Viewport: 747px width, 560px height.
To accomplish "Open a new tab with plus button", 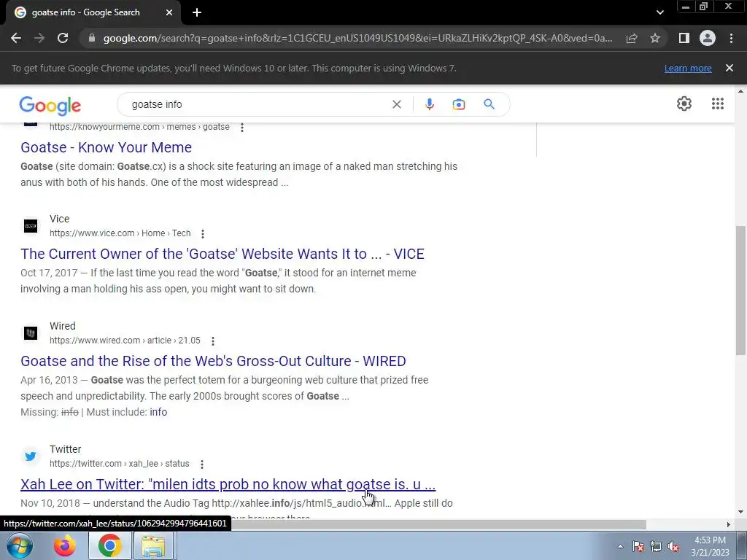I will click(x=197, y=13).
